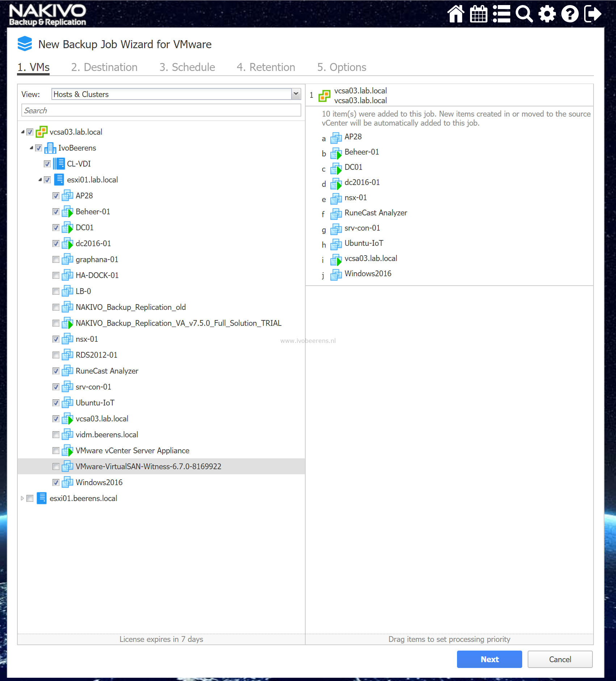This screenshot has width=616, height=681.
Task: Collapse the vcsa03.lab.local tree node
Action: click(x=22, y=132)
